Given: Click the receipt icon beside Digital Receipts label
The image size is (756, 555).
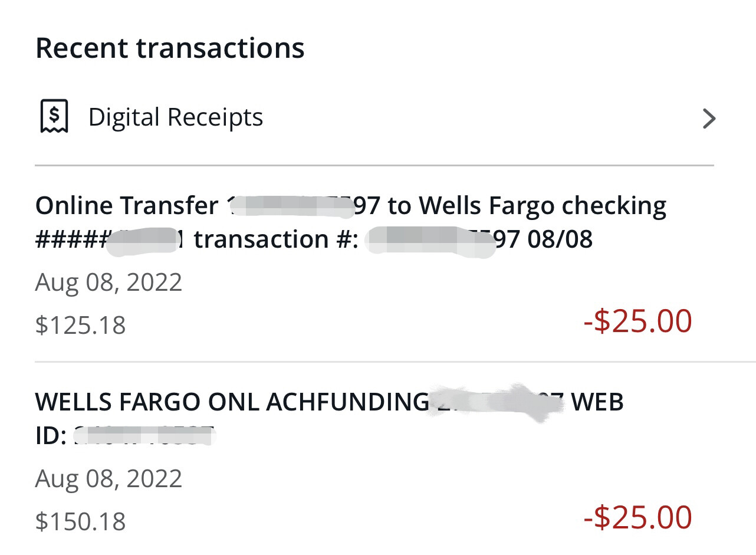Looking at the screenshot, I should 54,117.
